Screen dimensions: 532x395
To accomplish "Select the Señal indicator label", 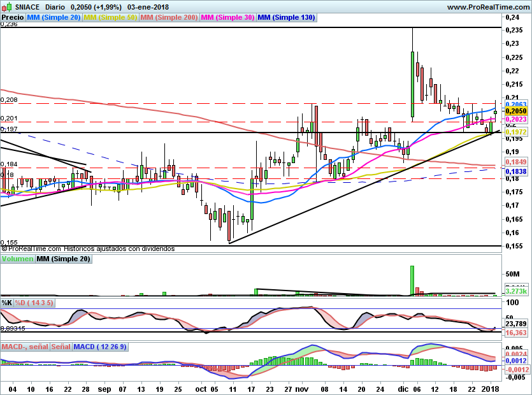I will pos(61,347).
